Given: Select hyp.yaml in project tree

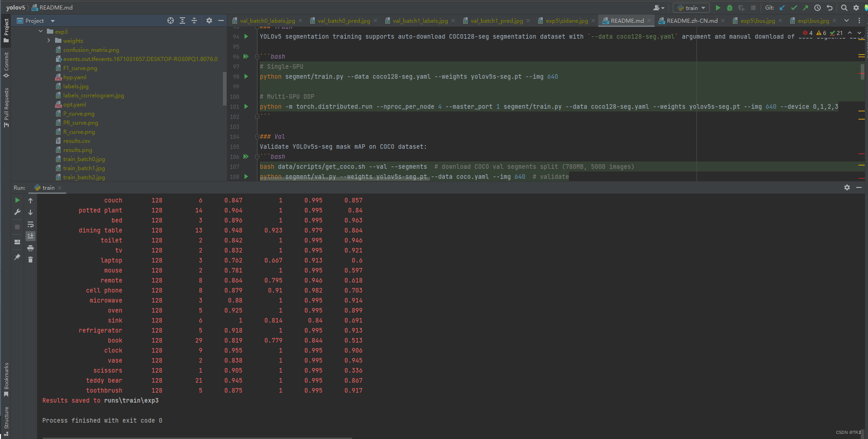Looking at the screenshot, I should 75,77.
